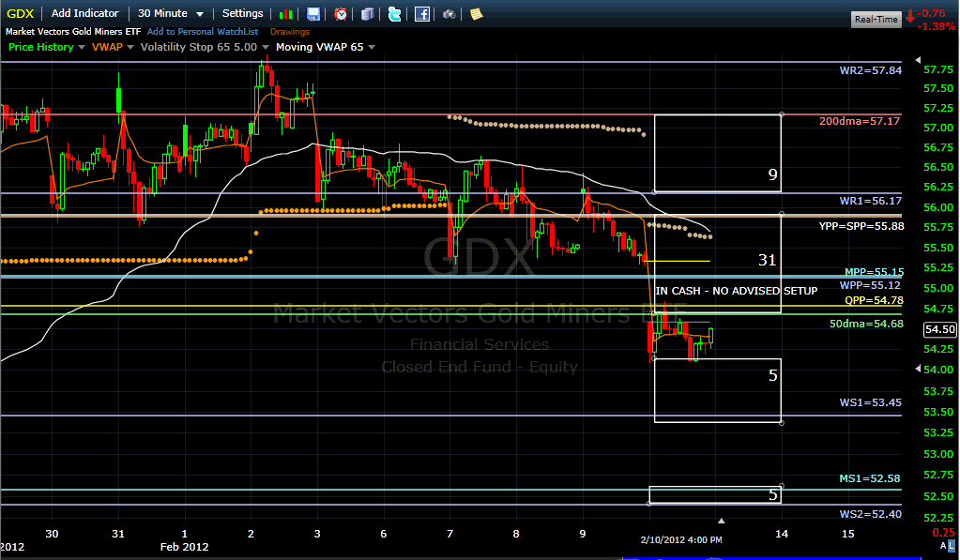Select the 50dma=54.68 label
The height and width of the screenshot is (560, 960).
[x=866, y=324]
